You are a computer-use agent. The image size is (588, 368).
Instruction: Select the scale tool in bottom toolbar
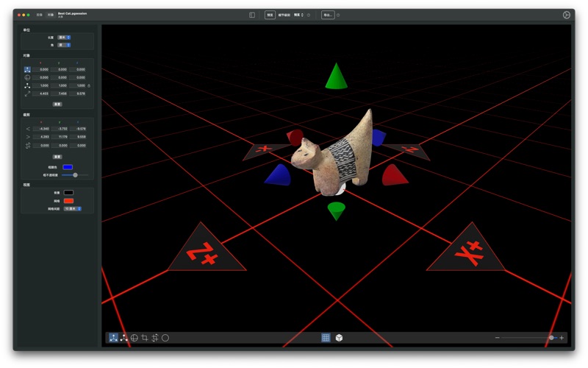[124, 338]
